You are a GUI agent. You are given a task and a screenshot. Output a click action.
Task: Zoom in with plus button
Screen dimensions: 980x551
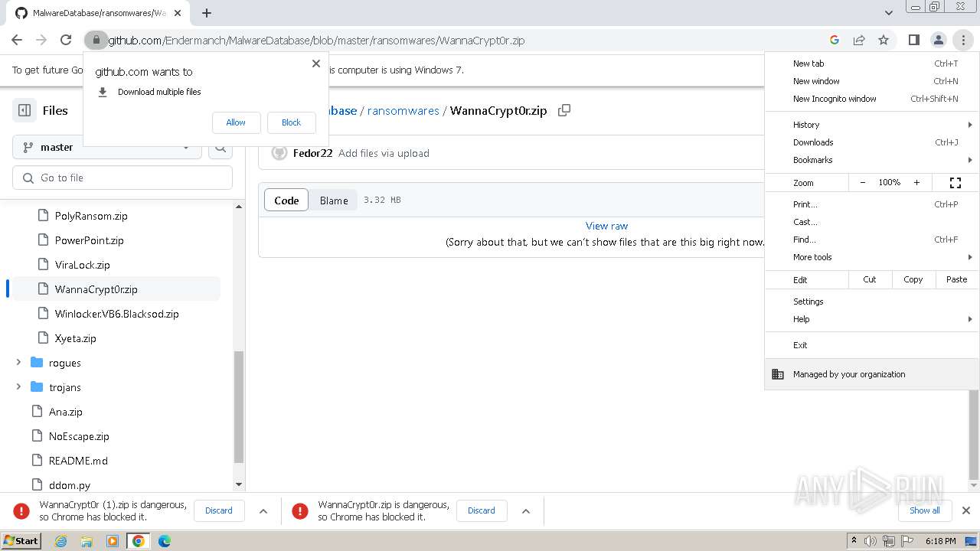916,183
